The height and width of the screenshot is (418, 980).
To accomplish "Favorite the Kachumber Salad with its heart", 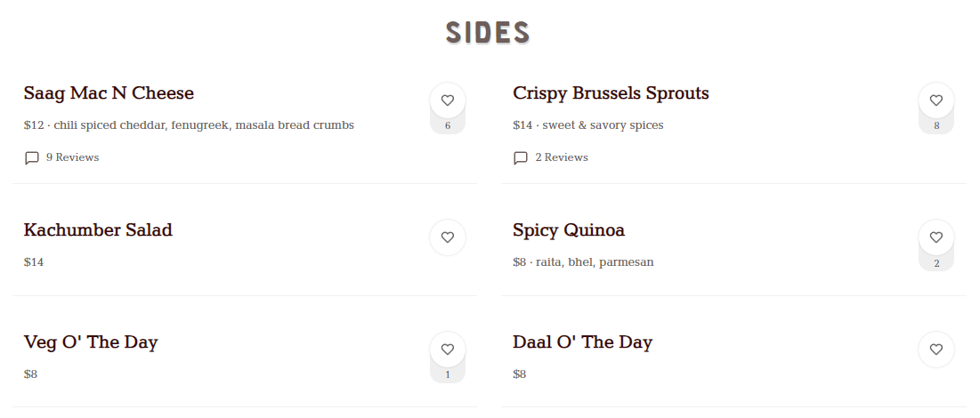I will click(448, 237).
